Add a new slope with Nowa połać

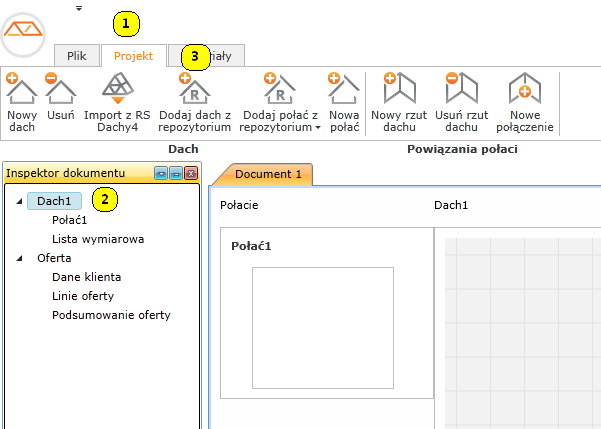pos(344,92)
